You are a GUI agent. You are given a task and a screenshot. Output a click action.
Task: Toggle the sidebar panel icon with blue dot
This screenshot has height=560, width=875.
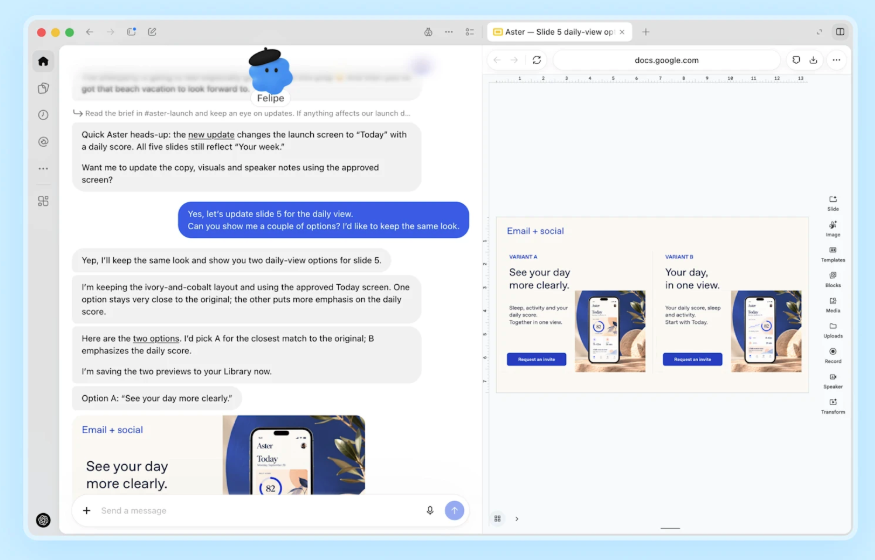click(x=131, y=32)
